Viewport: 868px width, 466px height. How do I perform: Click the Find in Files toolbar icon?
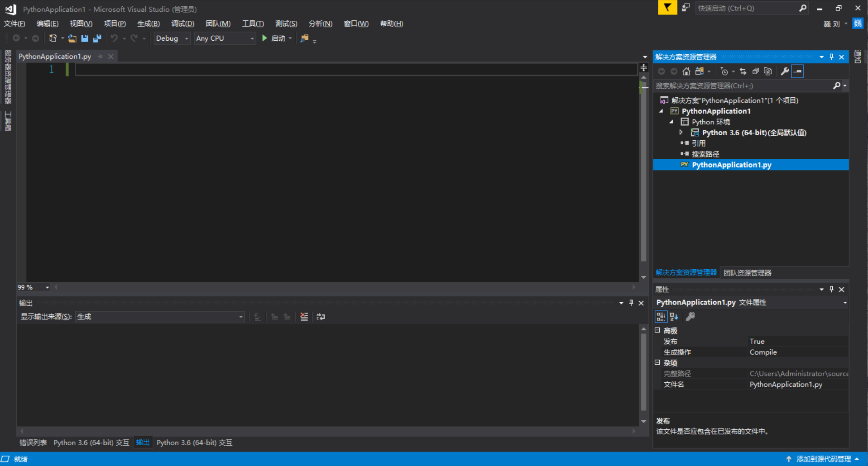click(x=304, y=38)
